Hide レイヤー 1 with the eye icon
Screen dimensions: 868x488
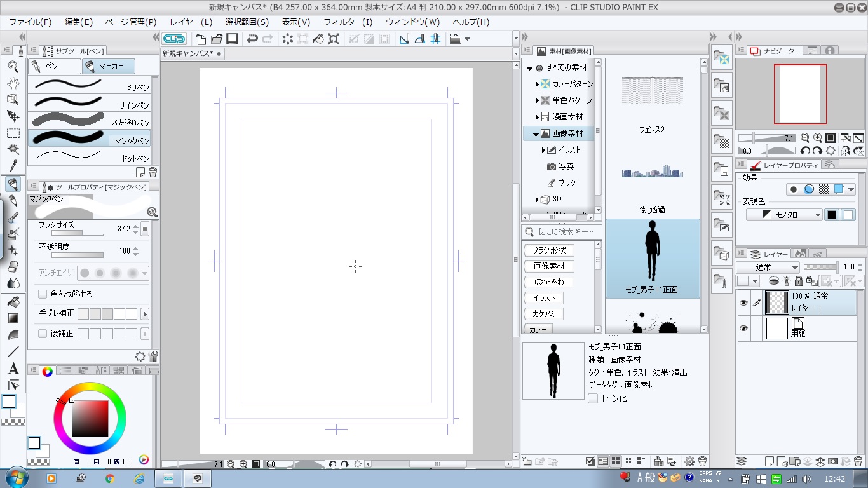(743, 303)
